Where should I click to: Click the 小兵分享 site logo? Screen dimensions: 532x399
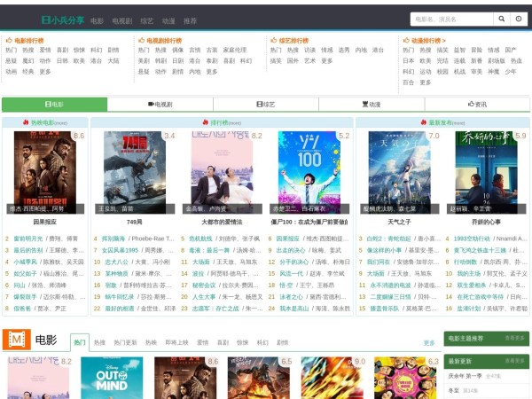(x=62, y=20)
